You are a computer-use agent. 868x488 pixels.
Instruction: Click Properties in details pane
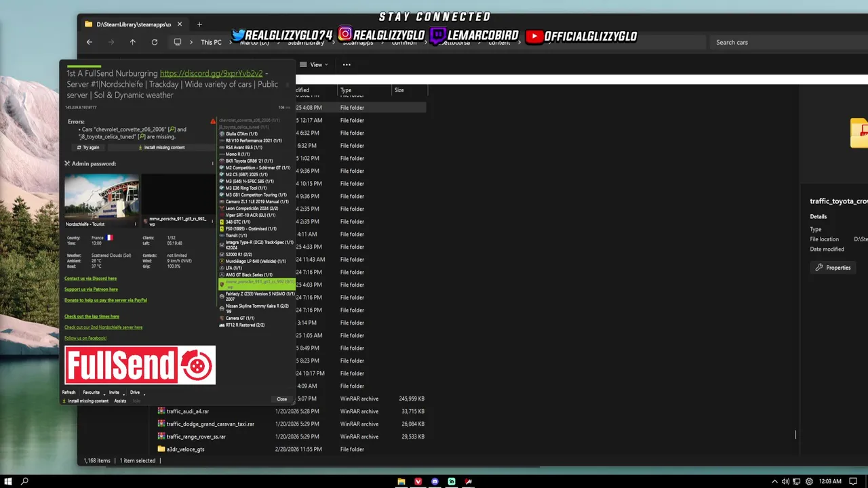click(x=833, y=268)
